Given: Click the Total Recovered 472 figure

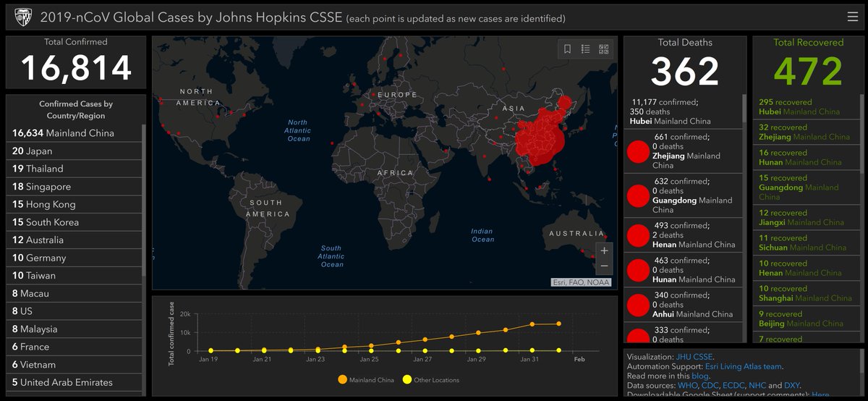Looking at the screenshot, I should (x=809, y=71).
